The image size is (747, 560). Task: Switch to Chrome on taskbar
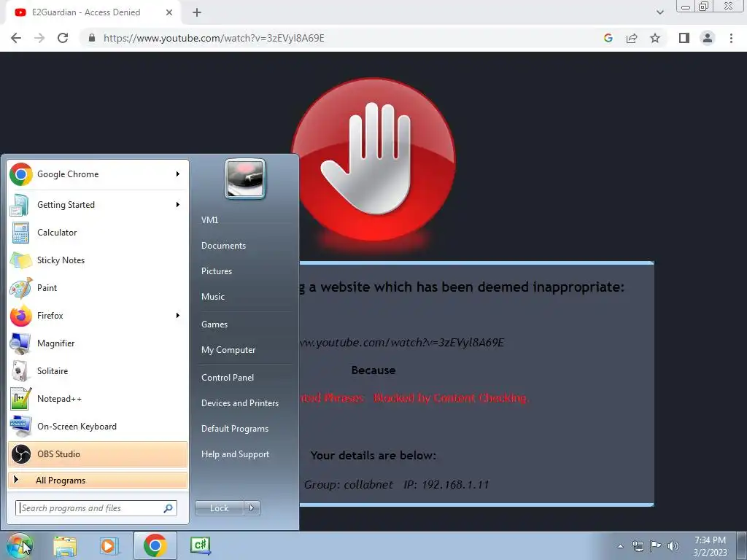155,545
